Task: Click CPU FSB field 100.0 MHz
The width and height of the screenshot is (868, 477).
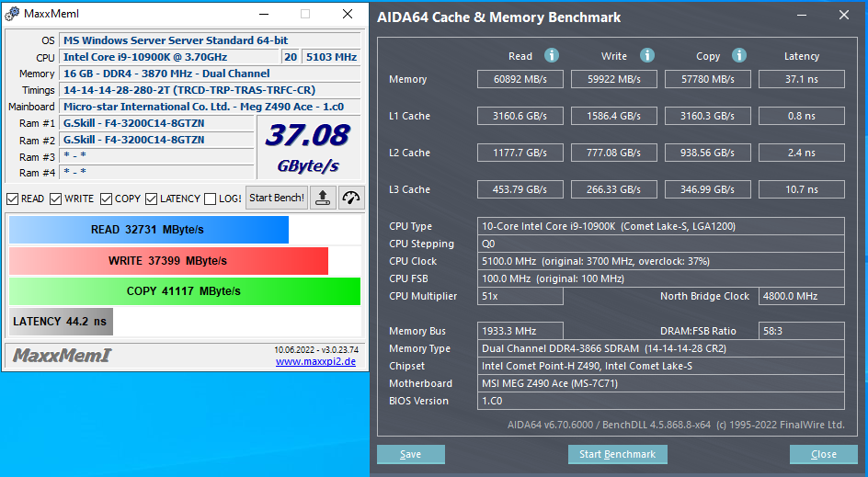Action: click(661, 278)
